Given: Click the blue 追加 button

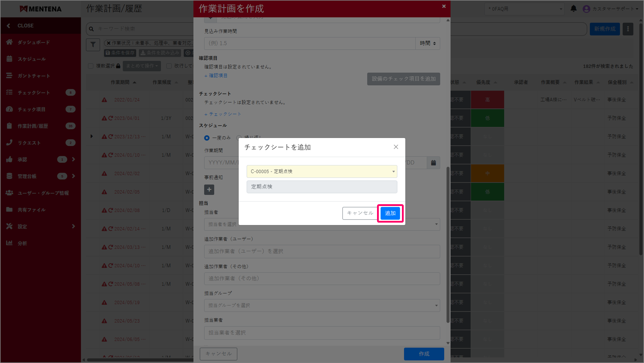Looking at the screenshot, I should click(x=390, y=213).
